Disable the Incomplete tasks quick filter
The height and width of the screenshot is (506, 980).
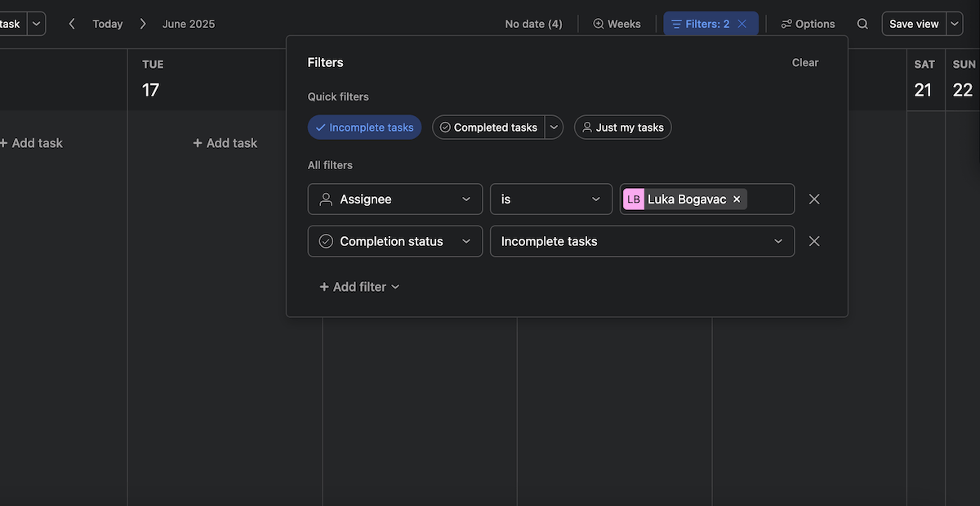click(x=364, y=127)
